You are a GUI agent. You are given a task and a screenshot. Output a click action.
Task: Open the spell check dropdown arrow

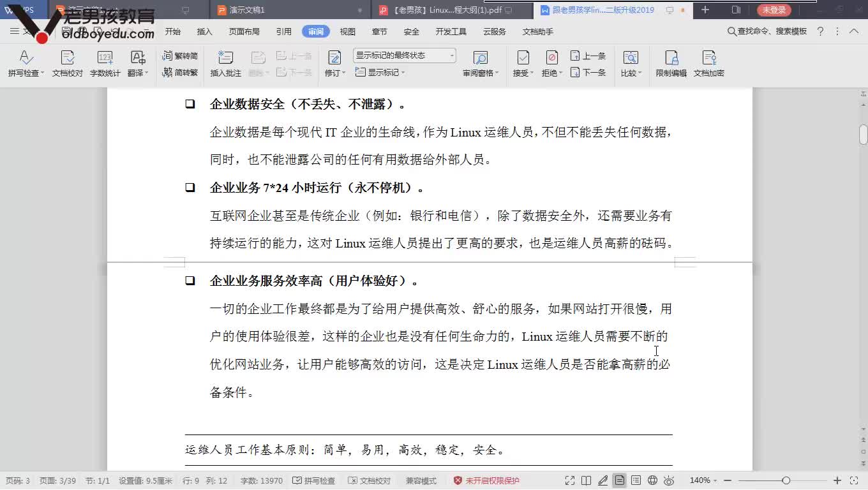point(43,73)
